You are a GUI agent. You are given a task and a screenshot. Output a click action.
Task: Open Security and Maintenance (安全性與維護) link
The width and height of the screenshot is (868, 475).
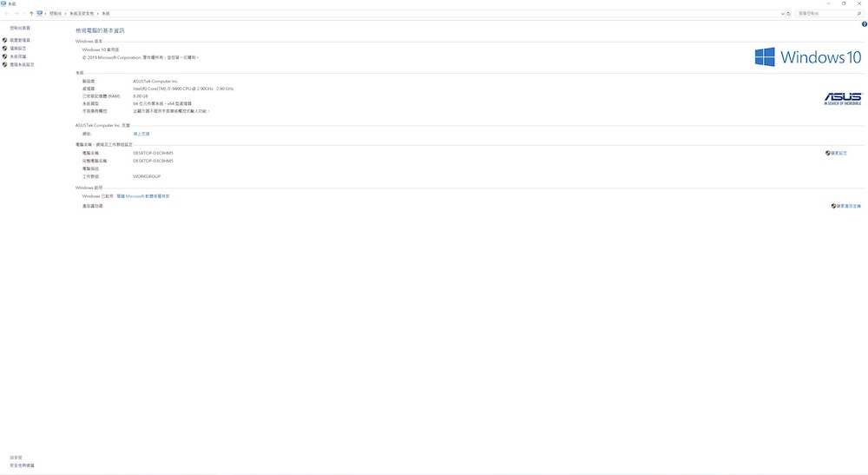tap(23, 465)
